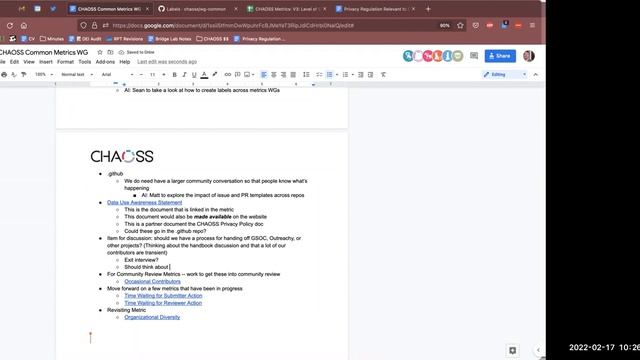
Task: Toggle spell check icon in toolbar
Action: tap(14, 75)
